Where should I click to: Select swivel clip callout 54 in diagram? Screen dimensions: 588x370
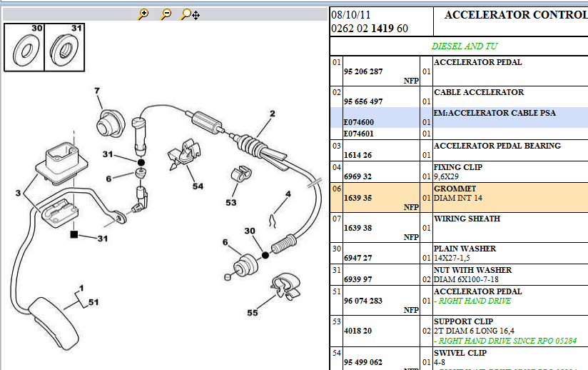click(x=197, y=186)
